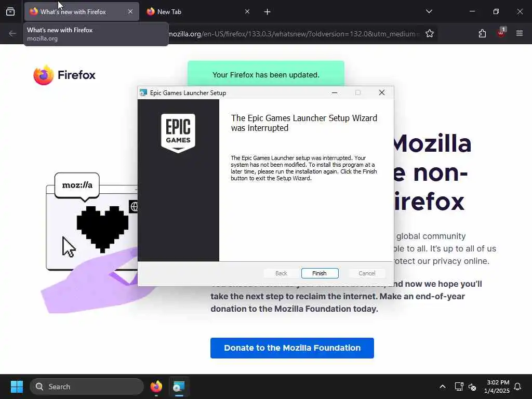The height and width of the screenshot is (399, 532).
Task: Click the taskbar Search box
Action: (x=87, y=387)
